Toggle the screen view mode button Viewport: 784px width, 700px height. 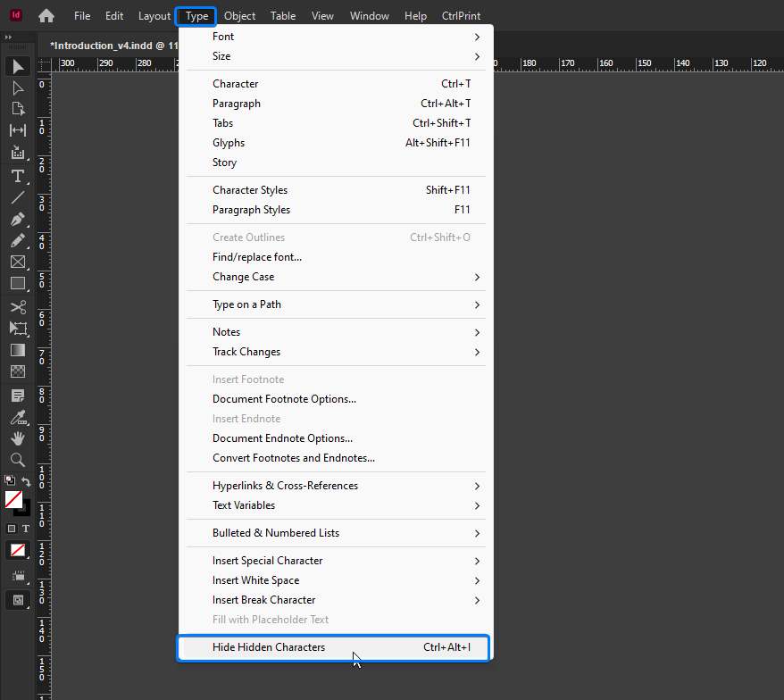18,600
